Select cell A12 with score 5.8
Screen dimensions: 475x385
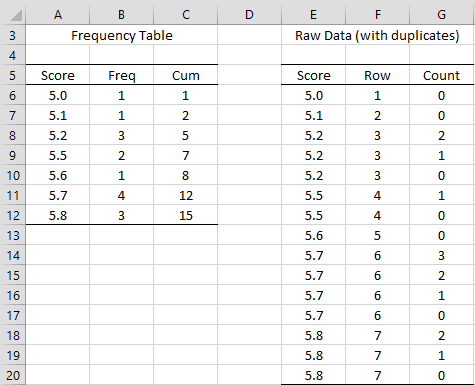tap(58, 215)
